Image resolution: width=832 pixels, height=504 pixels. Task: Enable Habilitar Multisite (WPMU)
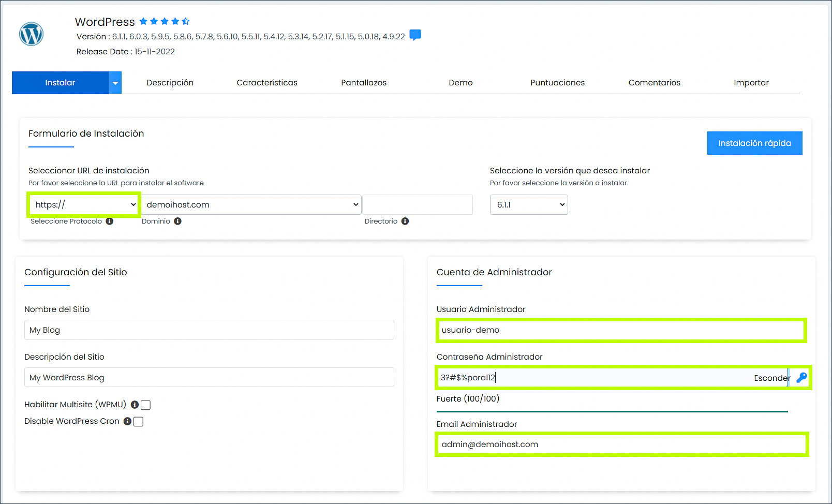coord(145,405)
